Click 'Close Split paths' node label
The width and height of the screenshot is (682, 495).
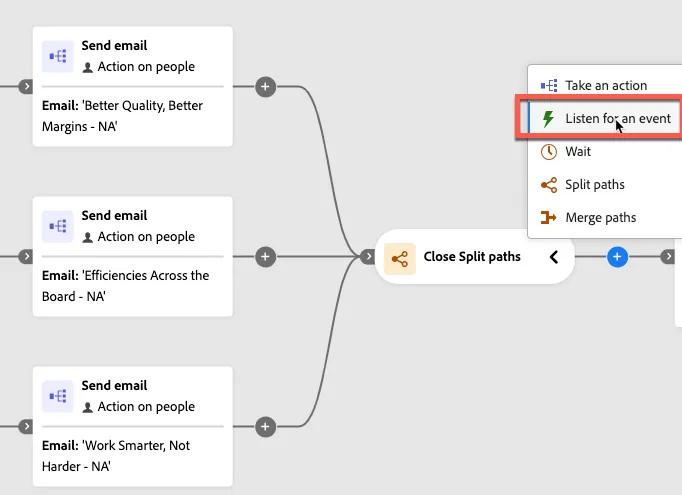tap(472, 257)
